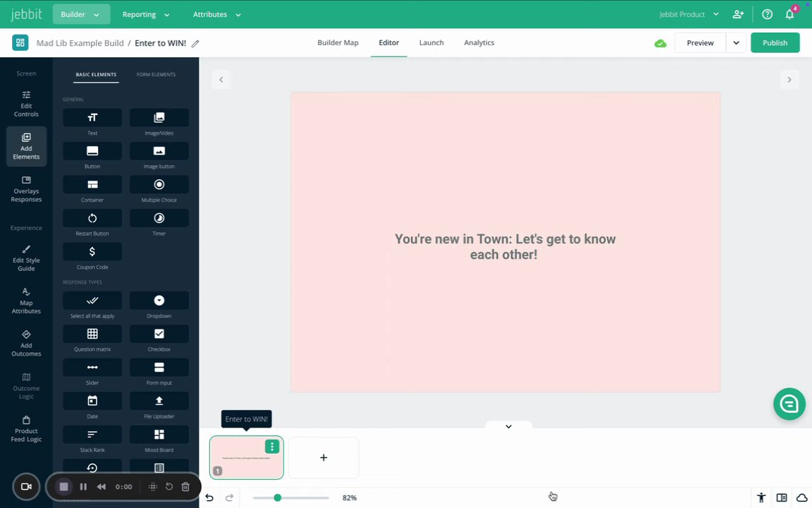Select the Form Elements tab
Viewport: 812px width, 508px height.
pyautogui.click(x=156, y=75)
